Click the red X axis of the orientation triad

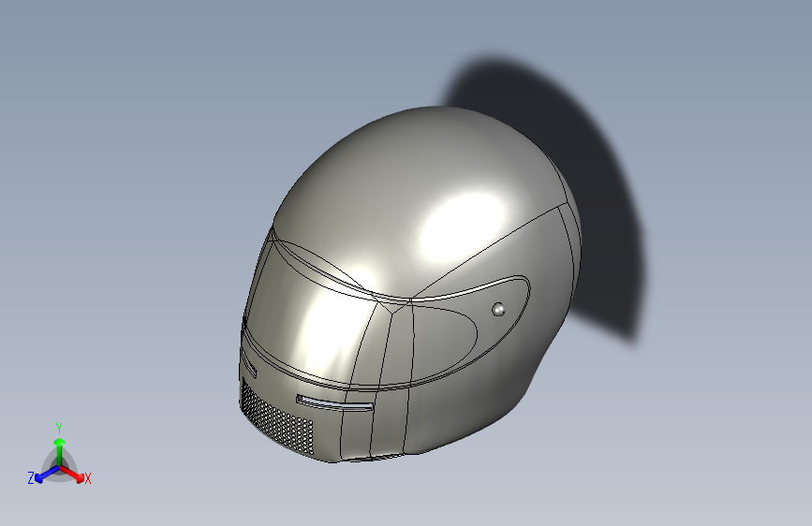click(72, 474)
